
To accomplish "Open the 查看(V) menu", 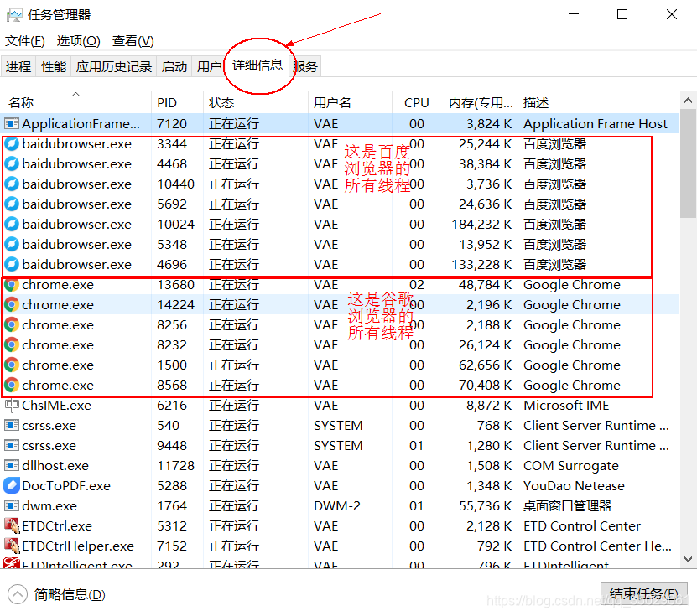I will click(133, 41).
